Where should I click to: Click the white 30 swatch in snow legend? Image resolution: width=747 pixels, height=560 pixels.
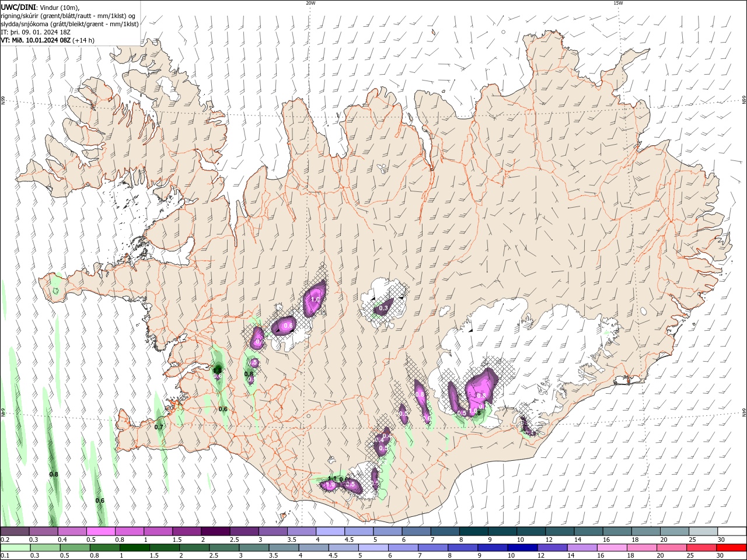[732, 531]
